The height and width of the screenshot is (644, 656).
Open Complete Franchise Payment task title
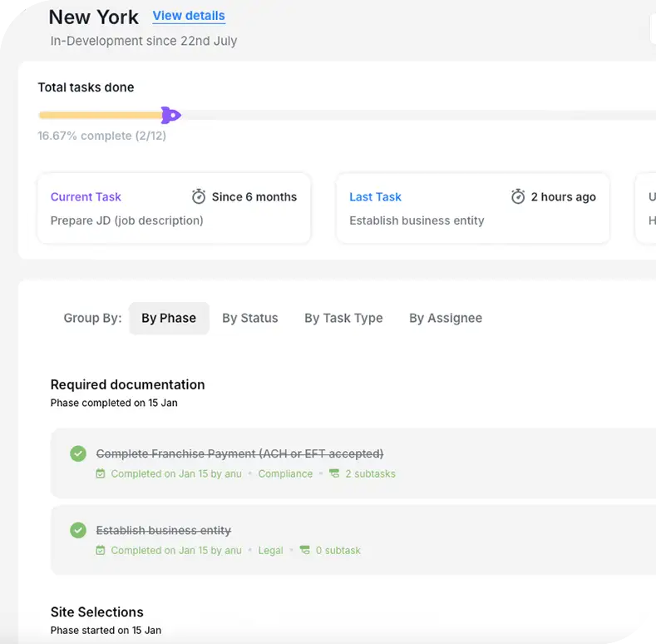pos(239,453)
